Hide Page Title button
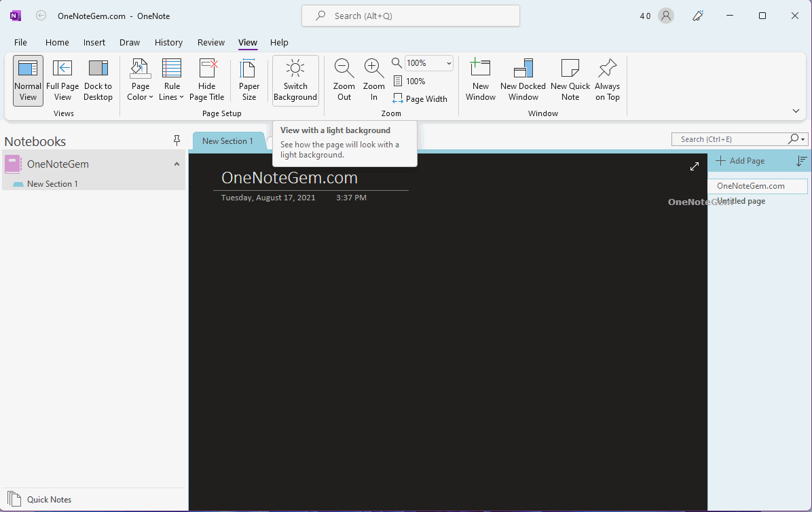This screenshot has width=812, height=512. tap(206, 81)
